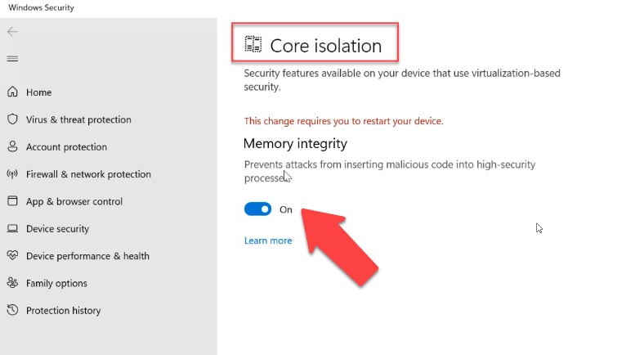Click the Home house icon

pyautogui.click(x=13, y=92)
